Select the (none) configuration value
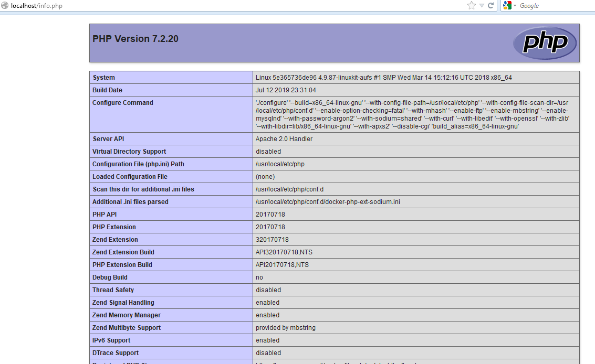 coord(265,176)
